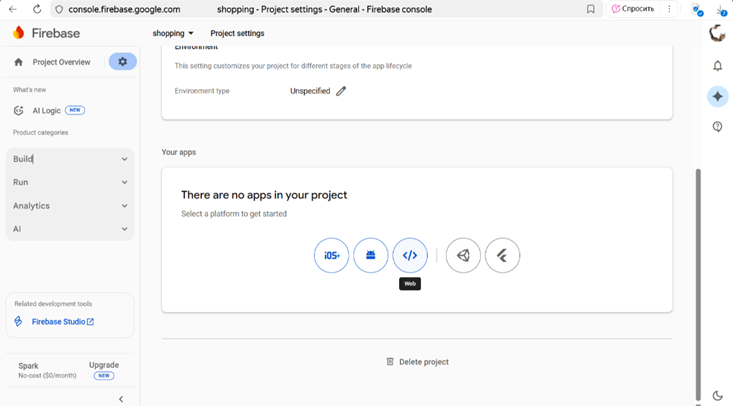This screenshot has height=406, width=733.
Task: Bookmark this page icon
Action: point(591,9)
